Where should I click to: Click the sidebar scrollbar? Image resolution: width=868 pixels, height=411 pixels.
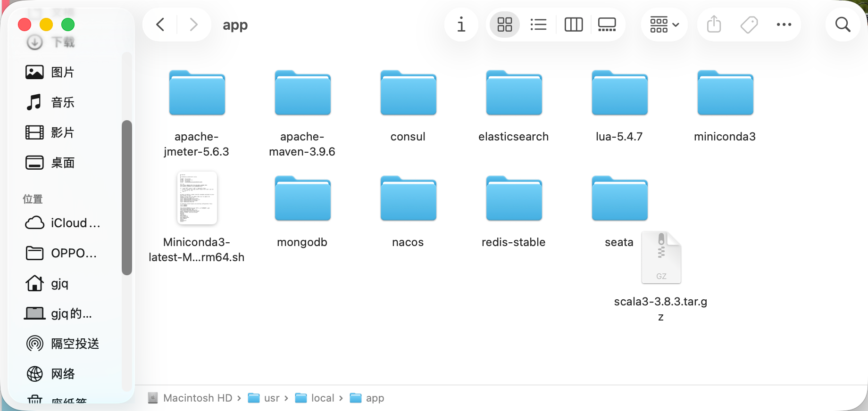tap(126, 197)
